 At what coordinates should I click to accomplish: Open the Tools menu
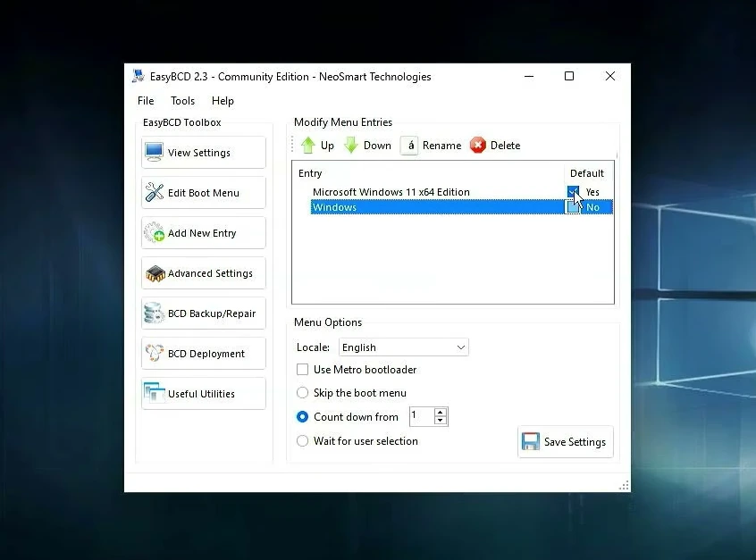point(182,101)
